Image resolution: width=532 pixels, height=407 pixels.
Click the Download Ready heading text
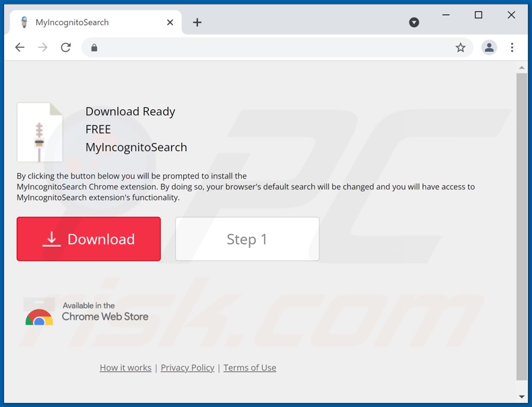[x=130, y=112]
